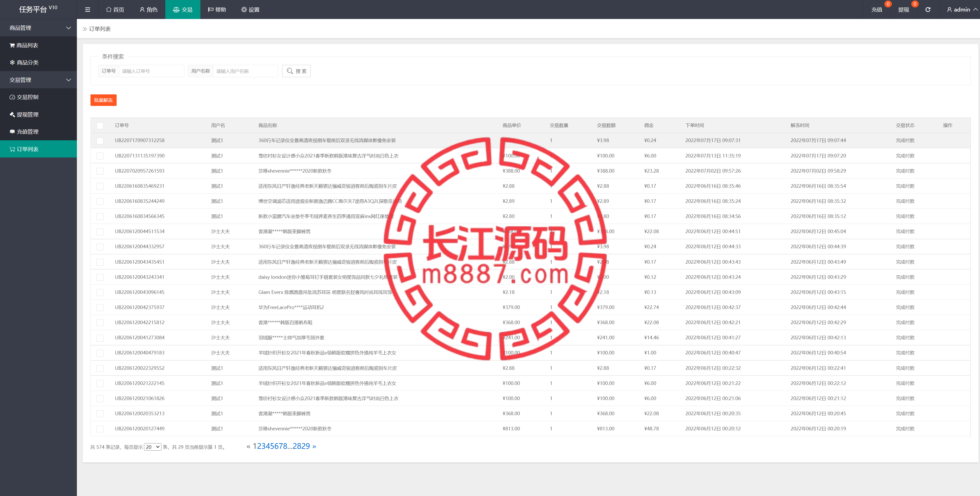Open 提现管理 in the sidebar

38,115
